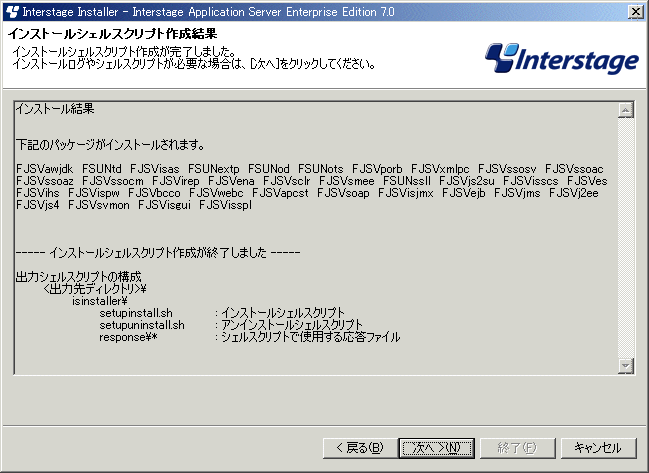The image size is (649, 473).
Task: Click the アンインストールシェルスクリプト description
Action: point(292,325)
